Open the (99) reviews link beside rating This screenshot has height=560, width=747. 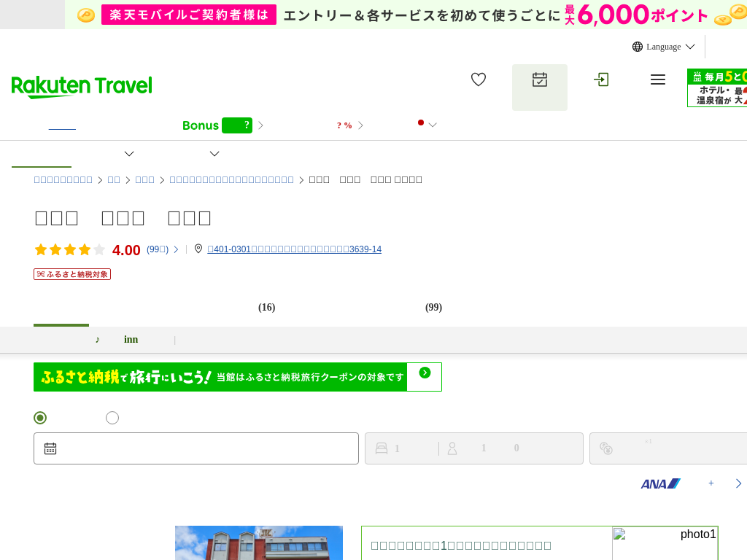pos(158,249)
